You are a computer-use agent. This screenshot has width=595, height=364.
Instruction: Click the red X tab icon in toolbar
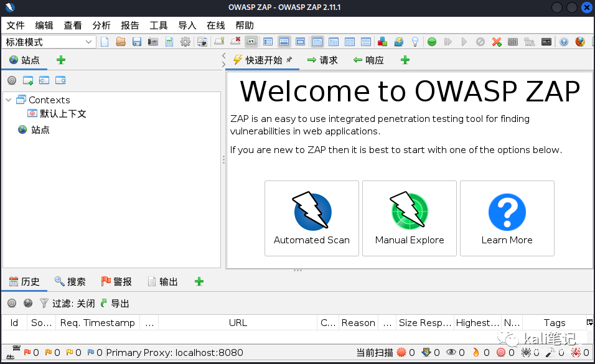[236, 41]
